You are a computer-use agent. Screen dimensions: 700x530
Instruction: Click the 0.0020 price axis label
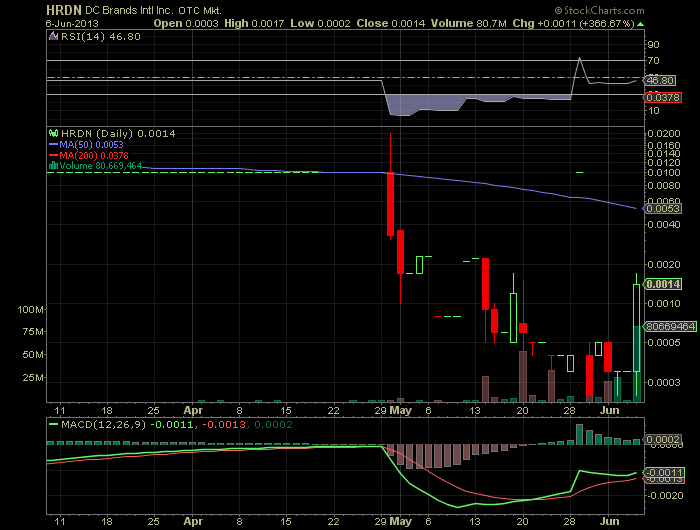pos(663,265)
